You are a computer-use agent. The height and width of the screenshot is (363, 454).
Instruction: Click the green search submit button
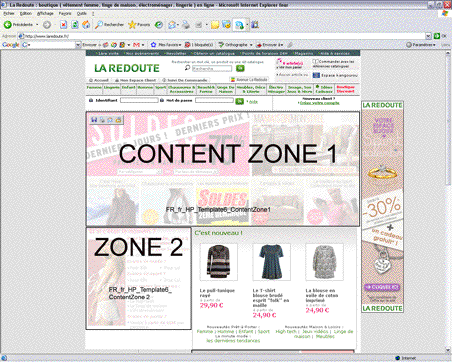pyautogui.click(x=240, y=68)
